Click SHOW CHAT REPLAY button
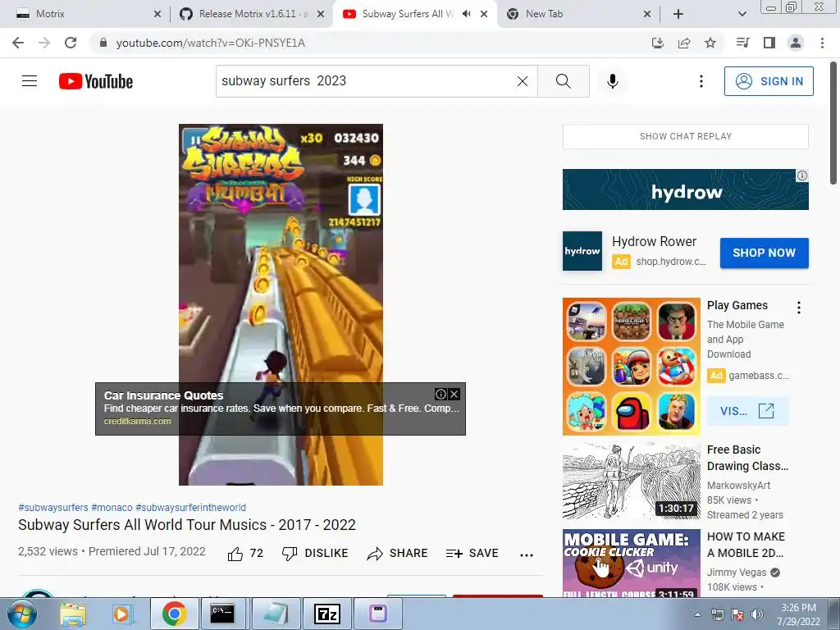 coord(685,136)
